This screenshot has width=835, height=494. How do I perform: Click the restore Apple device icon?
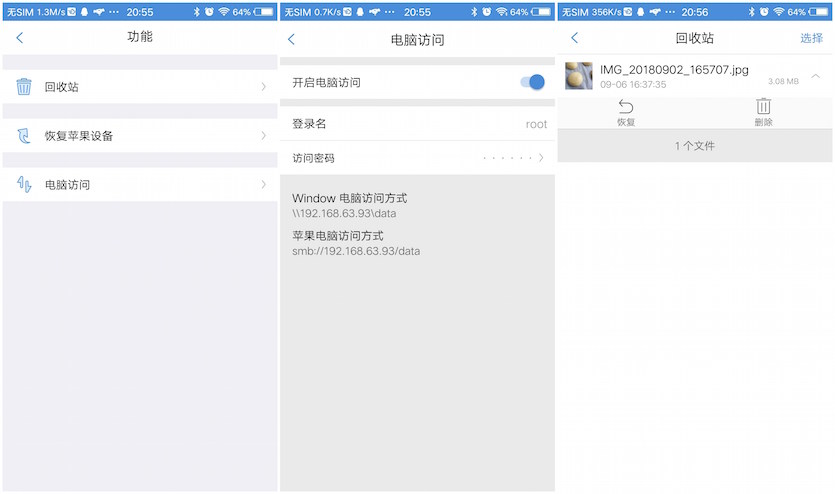click(x=24, y=136)
